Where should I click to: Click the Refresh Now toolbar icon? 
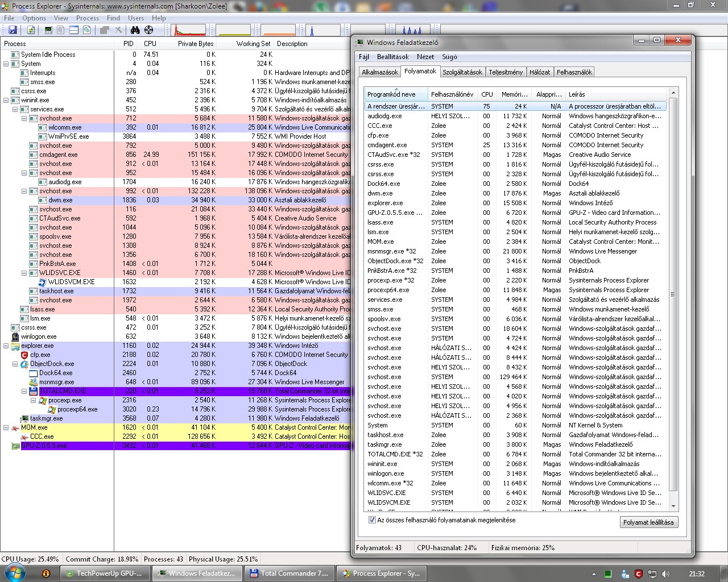pyautogui.click(x=31, y=30)
